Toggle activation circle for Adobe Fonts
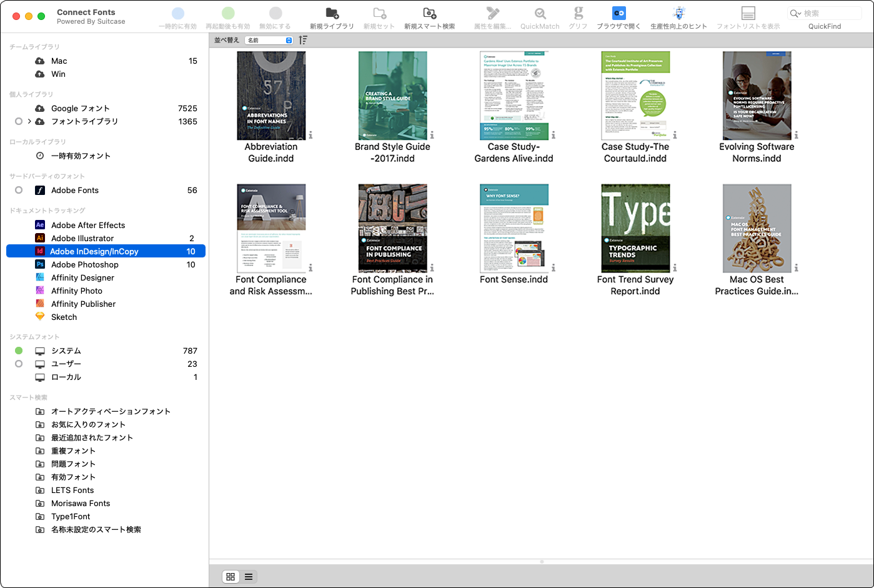 point(19,190)
